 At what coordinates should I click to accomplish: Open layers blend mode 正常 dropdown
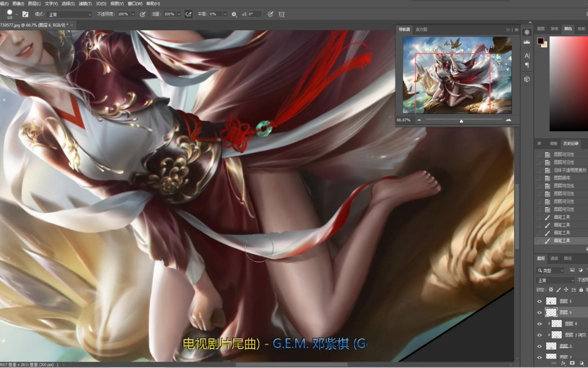(x=555, y=280)
